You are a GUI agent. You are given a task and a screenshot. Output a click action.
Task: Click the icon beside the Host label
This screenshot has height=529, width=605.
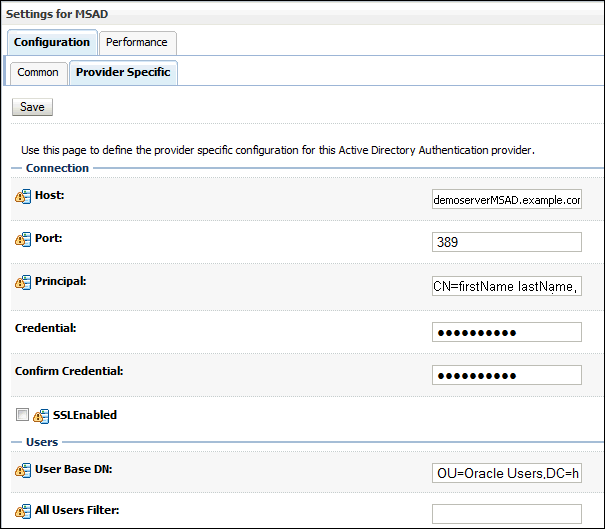(x=24, y=196)
